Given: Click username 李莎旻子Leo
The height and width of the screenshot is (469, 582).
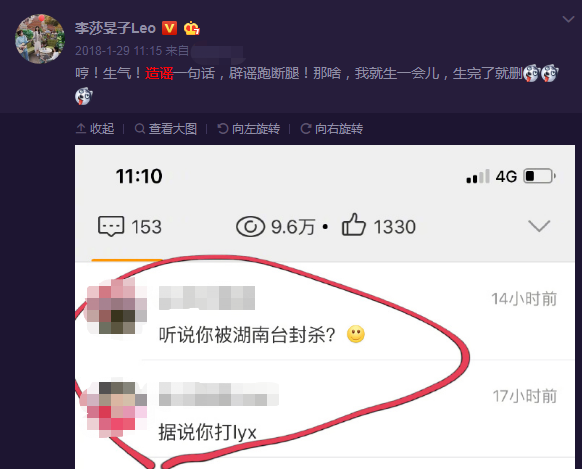Looking at the screenshot, I should (x=115, y=29).
